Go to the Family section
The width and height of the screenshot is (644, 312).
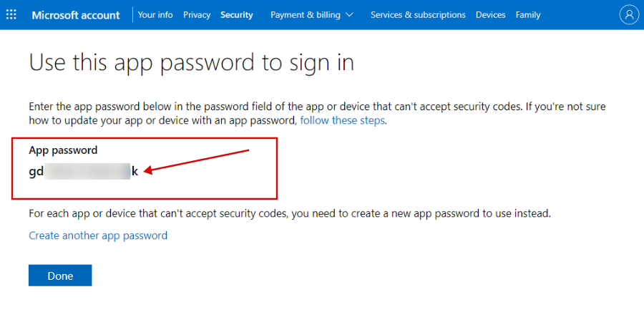[528, 15]
